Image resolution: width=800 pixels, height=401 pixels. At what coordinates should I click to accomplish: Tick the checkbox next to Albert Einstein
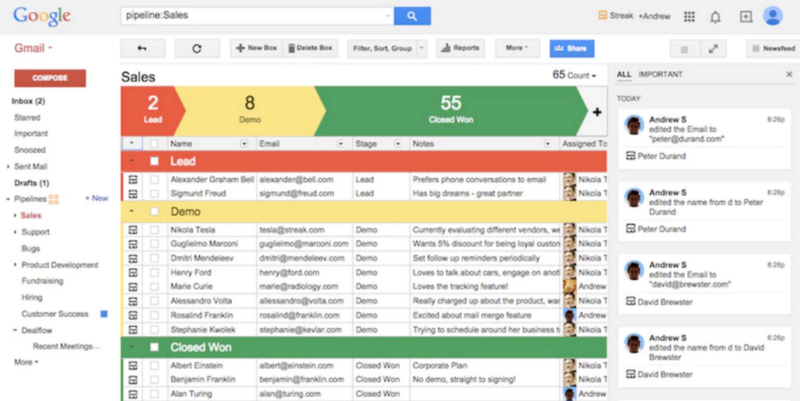pos(154,366)
